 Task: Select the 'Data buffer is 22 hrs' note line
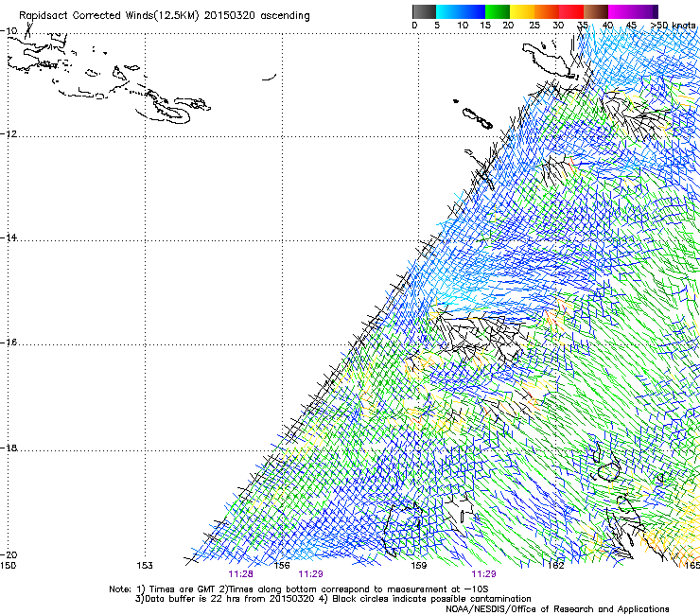click(x=333, y=599)
